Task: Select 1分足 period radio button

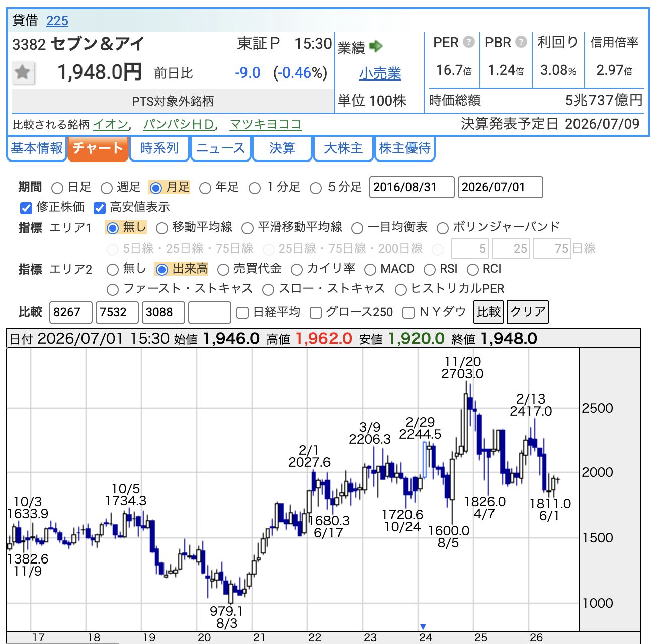Action: coord(255,188)
